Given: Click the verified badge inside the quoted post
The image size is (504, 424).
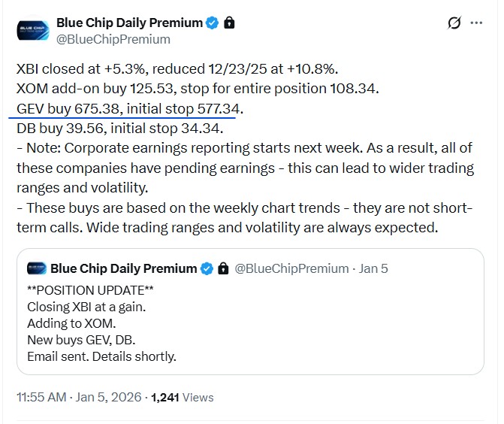Looking at the screenshot, I should tap(207, 268).
